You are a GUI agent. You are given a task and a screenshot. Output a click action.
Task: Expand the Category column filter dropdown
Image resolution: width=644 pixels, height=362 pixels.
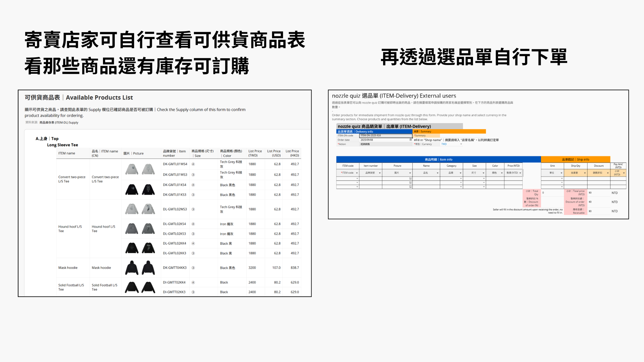click(x=461, y=173)
